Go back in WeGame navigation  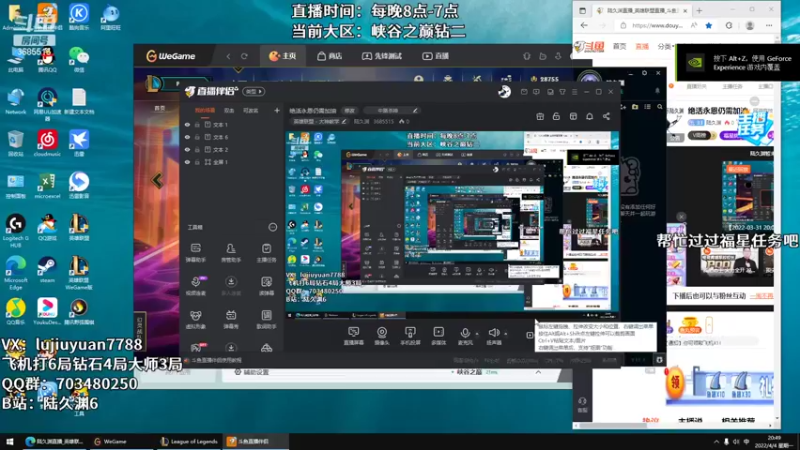tap(228, 56)
